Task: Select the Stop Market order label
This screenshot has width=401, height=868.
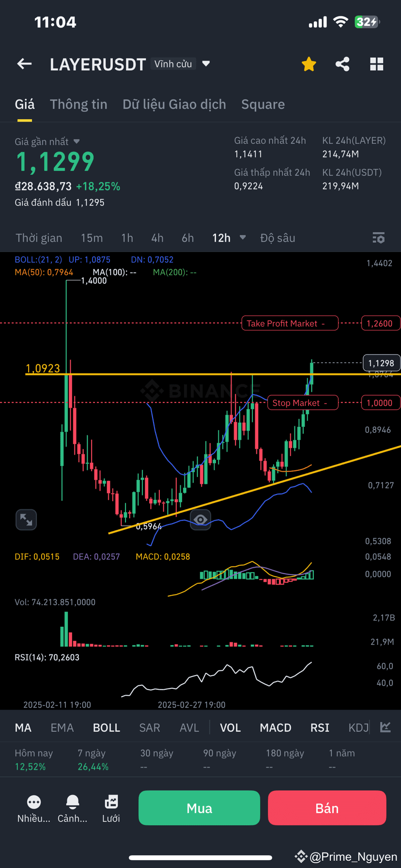Action: 303,403
